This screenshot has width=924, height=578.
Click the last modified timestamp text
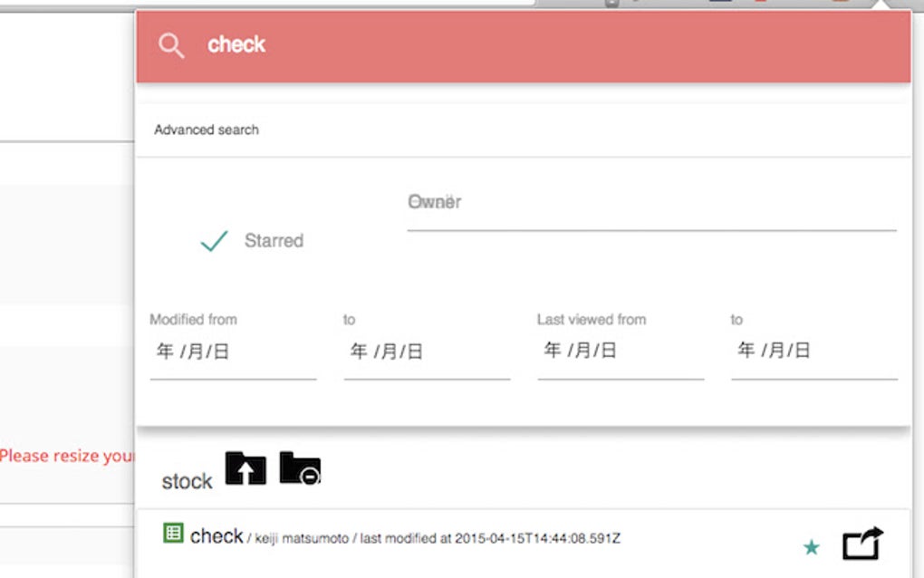(490, 538)
